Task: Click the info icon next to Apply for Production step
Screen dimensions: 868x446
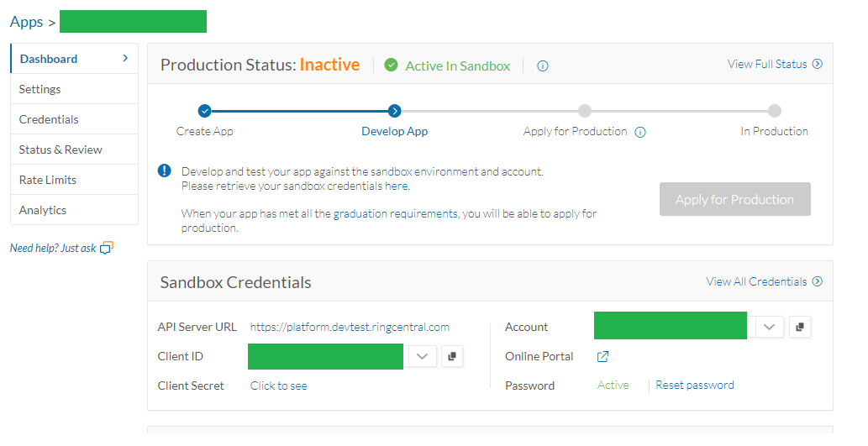Action: point(640,132)
